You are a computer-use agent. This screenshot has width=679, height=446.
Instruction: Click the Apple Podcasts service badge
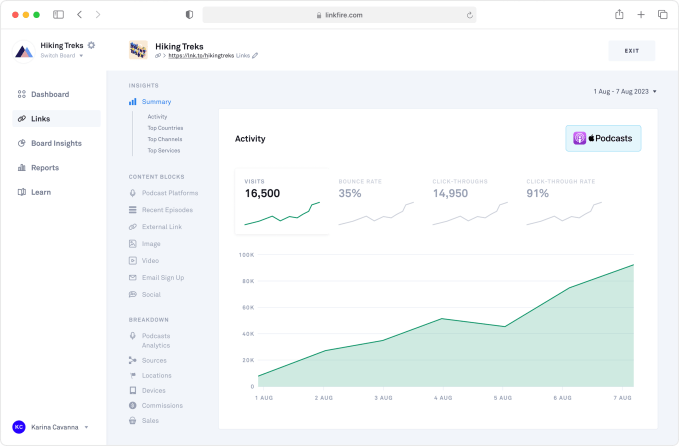(x=603, y=139)
